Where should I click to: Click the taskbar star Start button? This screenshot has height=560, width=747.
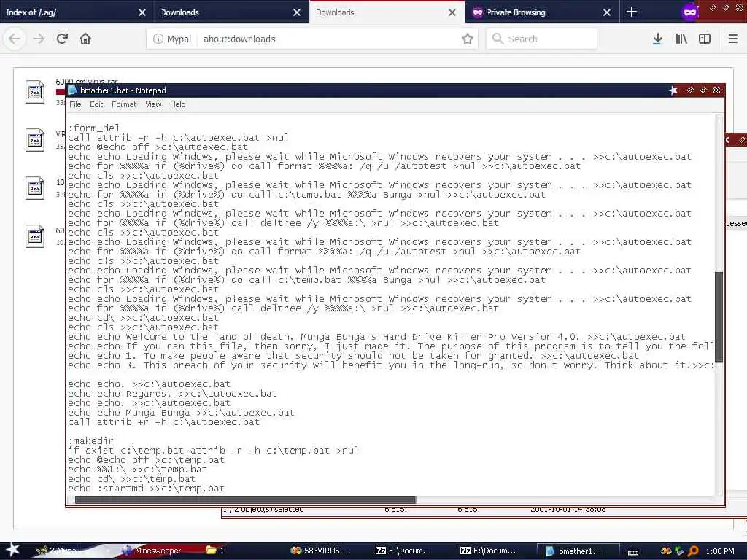(x=12, y=550)
